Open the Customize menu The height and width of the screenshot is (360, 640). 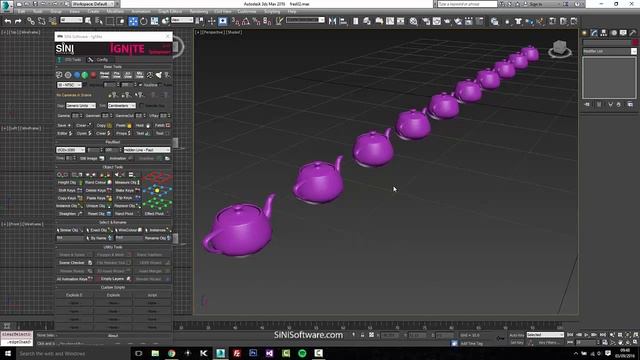coord(247,12)
